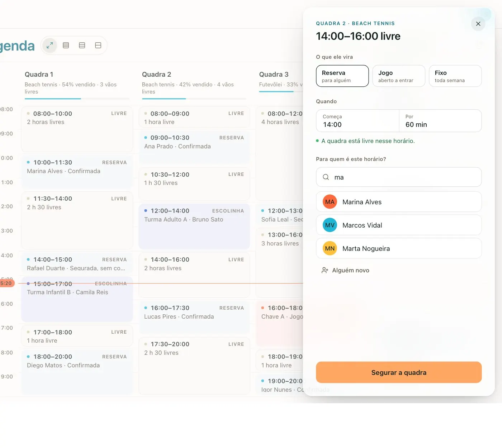Click the customer search field containing 'ma'
The width and height of the screenshot is (502, 448).
coord(399,177)
